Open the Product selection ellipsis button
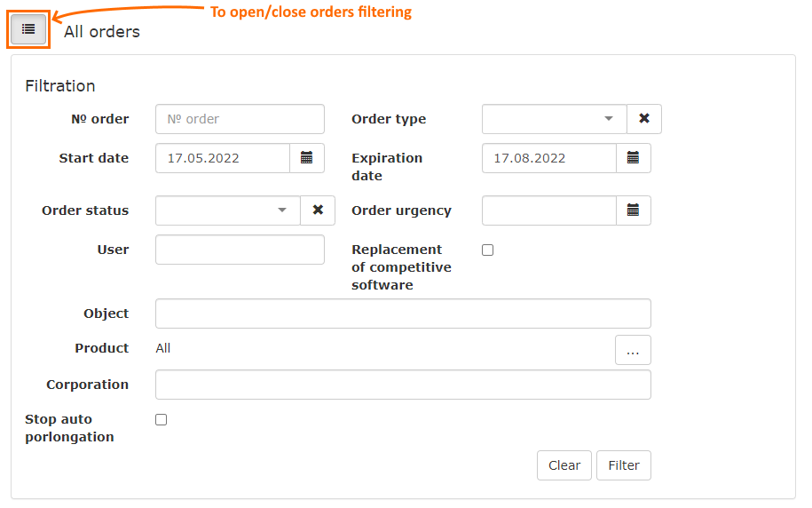 633,350
